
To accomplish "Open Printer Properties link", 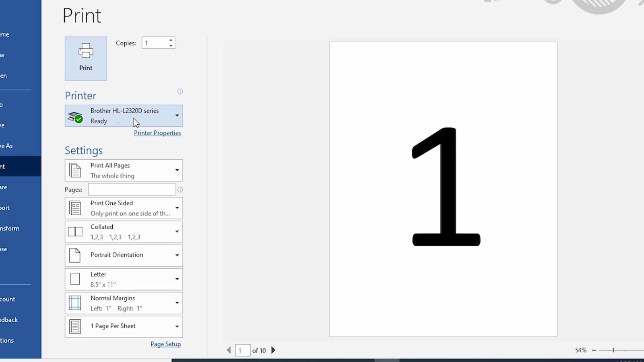I will [157, 133].
